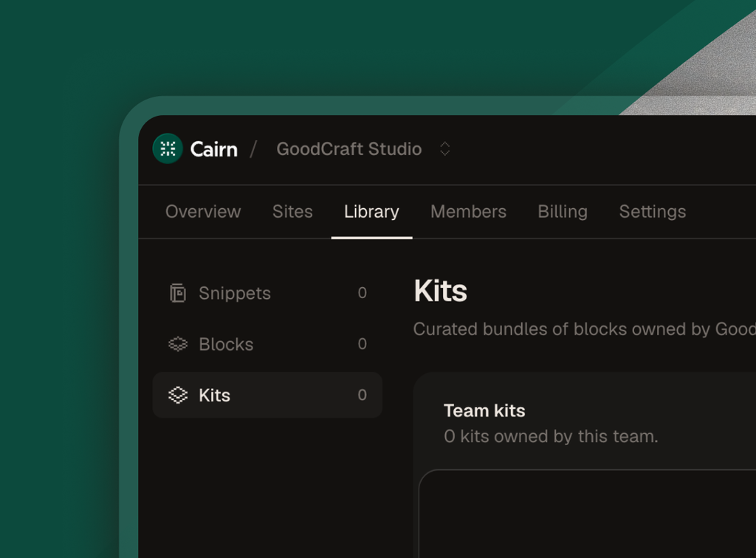Viewport: 756px width, 558px height.
Task: Click the Snippets count 0
Action: (362, 293)
